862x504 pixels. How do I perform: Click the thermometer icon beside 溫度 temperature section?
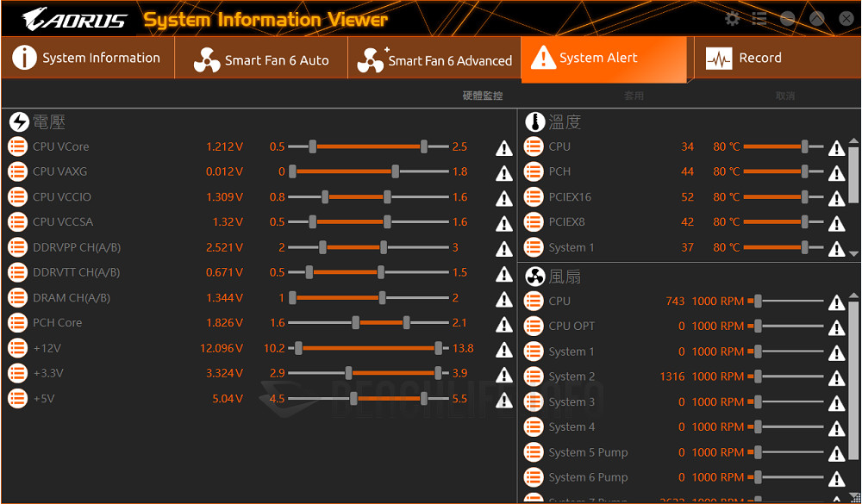[x=534, y=121]
